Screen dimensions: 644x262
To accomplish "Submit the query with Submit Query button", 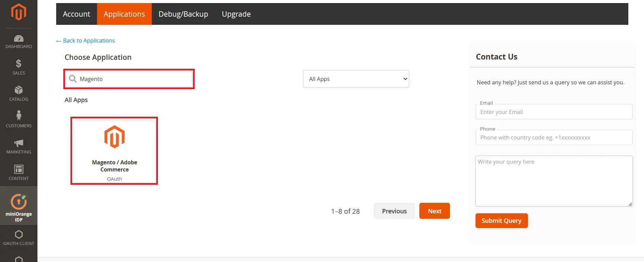I will point(502,220).
